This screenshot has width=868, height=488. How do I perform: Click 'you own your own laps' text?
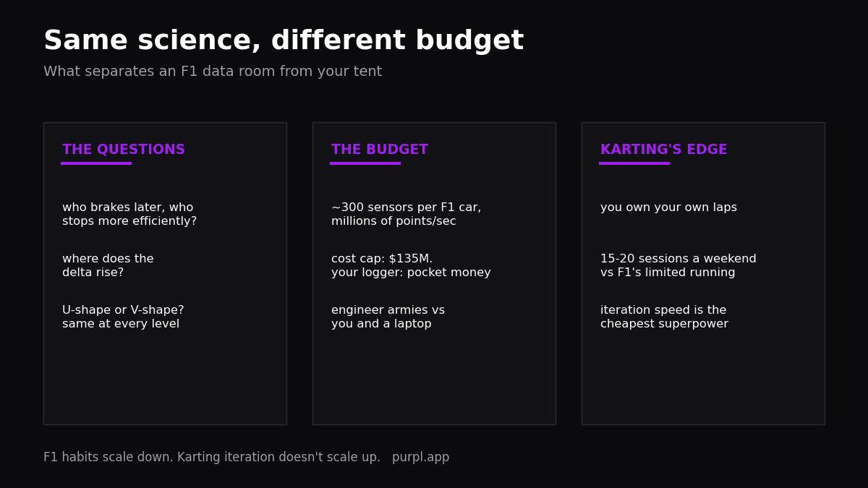point(669,208)
